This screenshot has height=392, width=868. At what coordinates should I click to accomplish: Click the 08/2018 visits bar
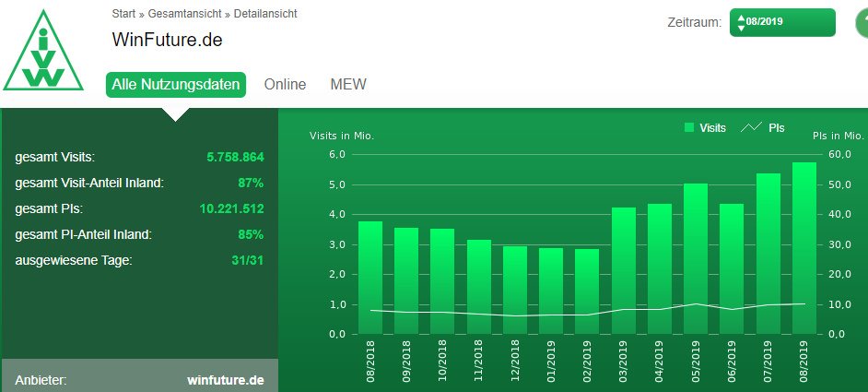tap(370, 278)
